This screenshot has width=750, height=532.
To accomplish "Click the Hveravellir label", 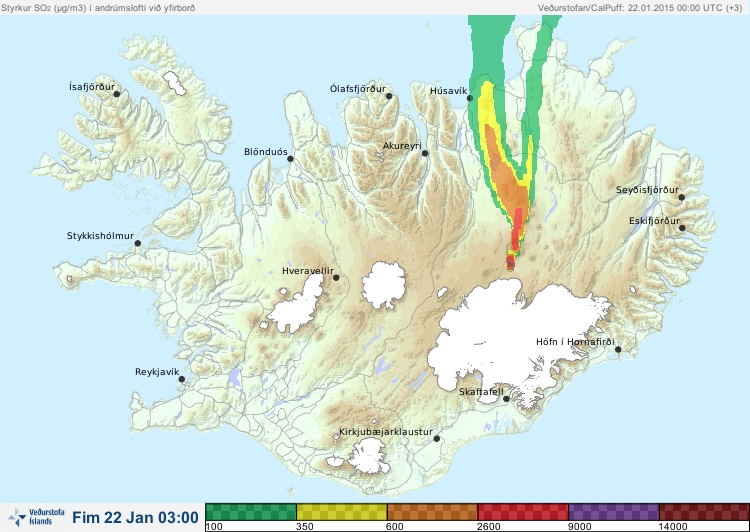I will 308,271.
